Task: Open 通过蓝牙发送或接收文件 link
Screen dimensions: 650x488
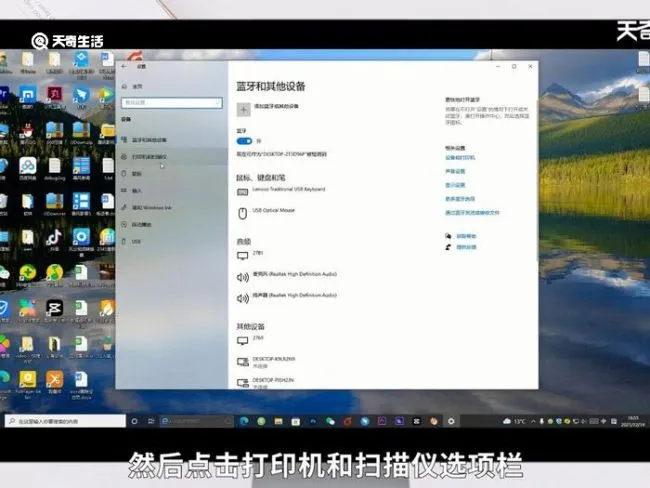Action: pos(472,212)
